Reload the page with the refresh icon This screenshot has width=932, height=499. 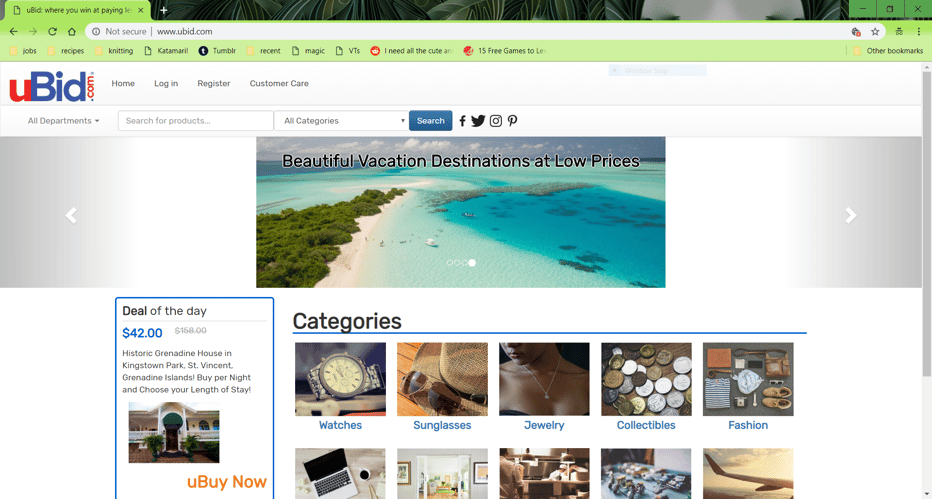[x=52, y=31]
